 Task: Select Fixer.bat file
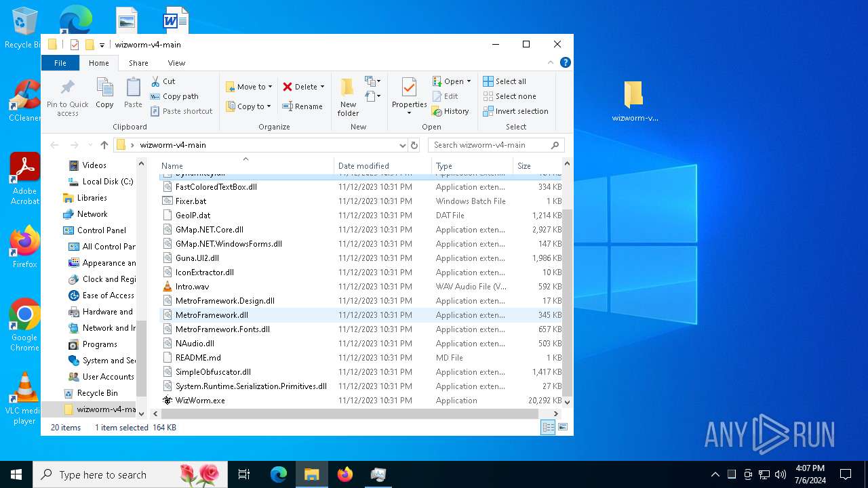coord(191,201)
